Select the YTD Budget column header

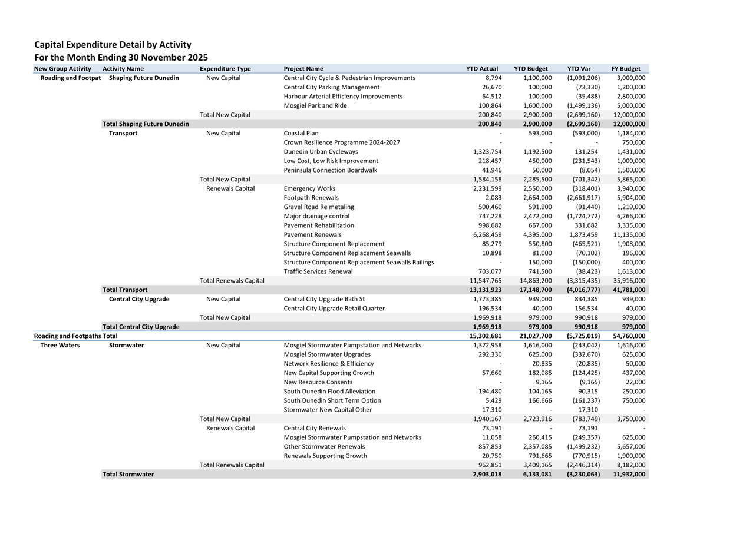(530, 69)
